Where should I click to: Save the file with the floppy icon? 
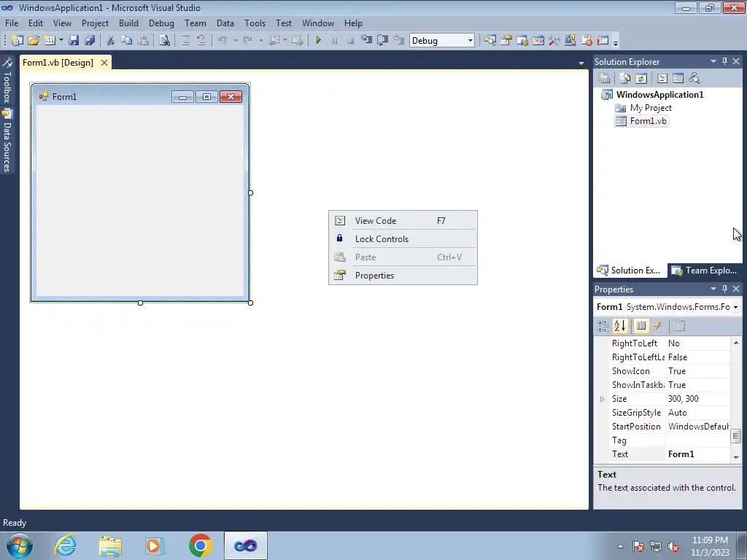(74, 41)
